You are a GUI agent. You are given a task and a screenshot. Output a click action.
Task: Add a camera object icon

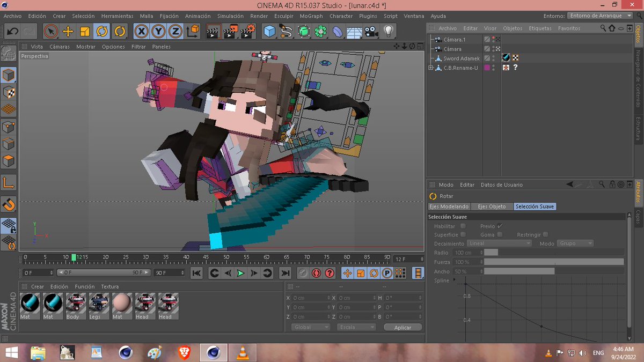click(370, 31)
